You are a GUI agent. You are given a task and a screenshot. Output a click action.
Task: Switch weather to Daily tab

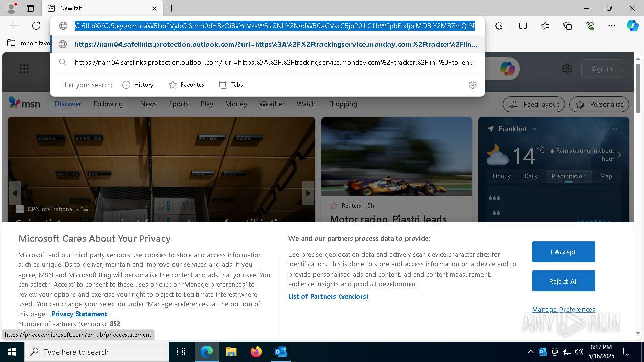[531, 176]
